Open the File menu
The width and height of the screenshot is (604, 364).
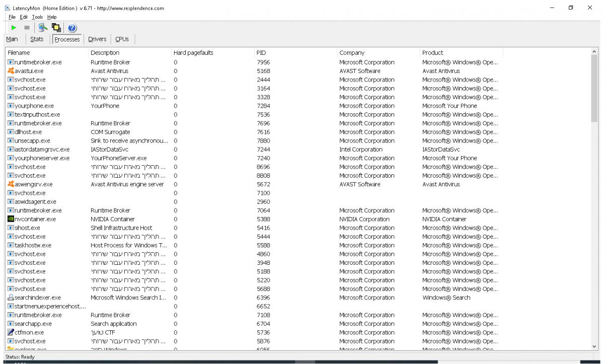click(12, 17)
